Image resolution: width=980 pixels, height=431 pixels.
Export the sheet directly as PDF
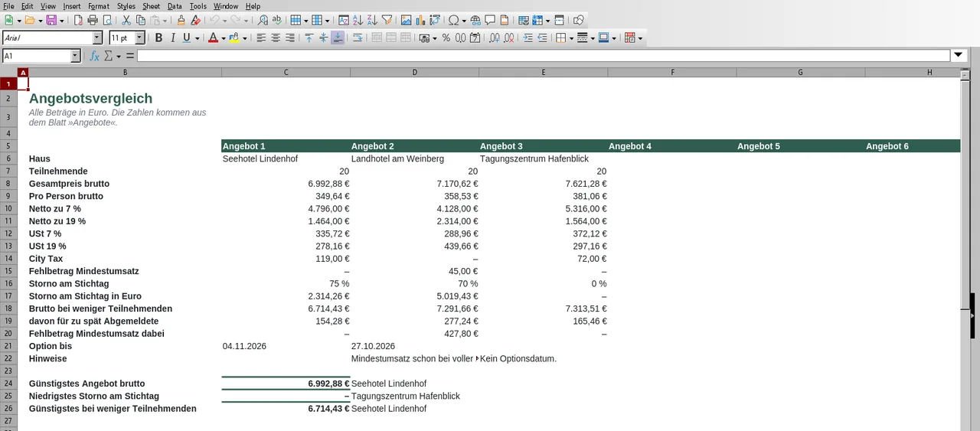click(x=78, y=20)
